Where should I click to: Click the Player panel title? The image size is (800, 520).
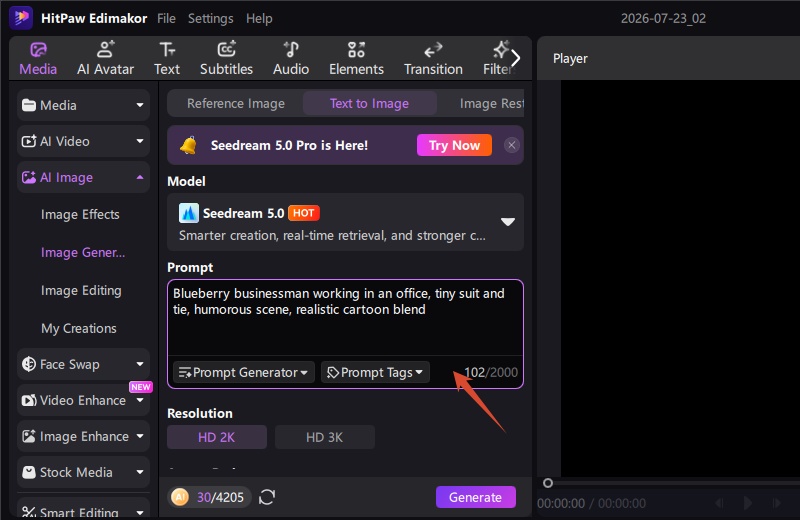tap(570, 59)
